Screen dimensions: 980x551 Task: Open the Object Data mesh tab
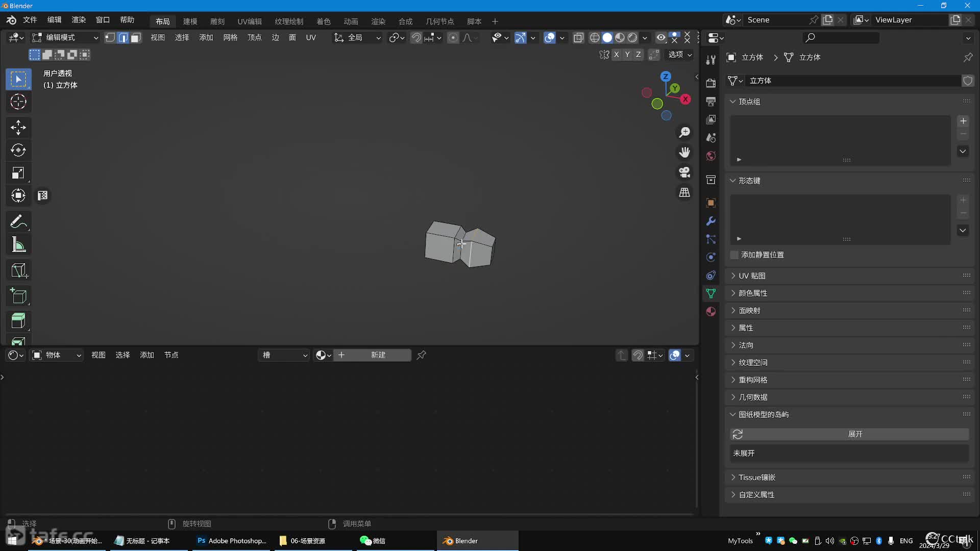(x=710, y=293)
